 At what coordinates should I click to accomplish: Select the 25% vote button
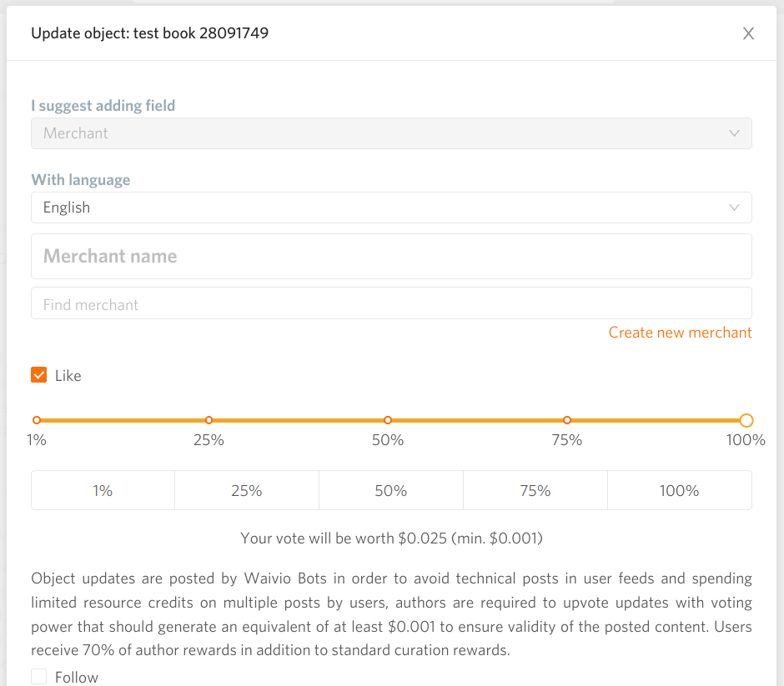[247, 490]
